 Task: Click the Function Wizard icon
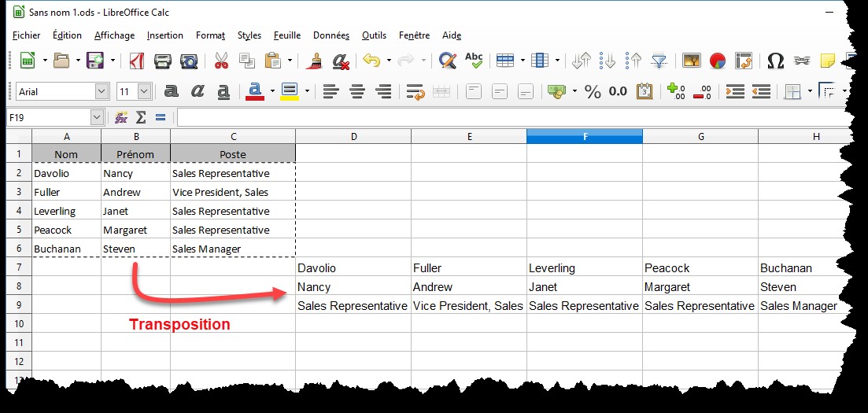coord(121,117)
